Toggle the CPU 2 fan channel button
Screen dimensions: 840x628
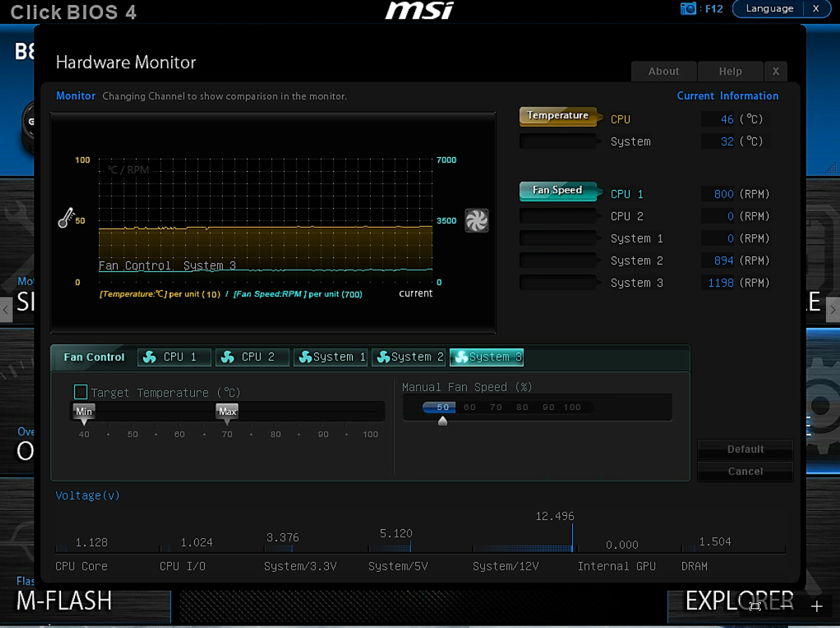point(558,216)
